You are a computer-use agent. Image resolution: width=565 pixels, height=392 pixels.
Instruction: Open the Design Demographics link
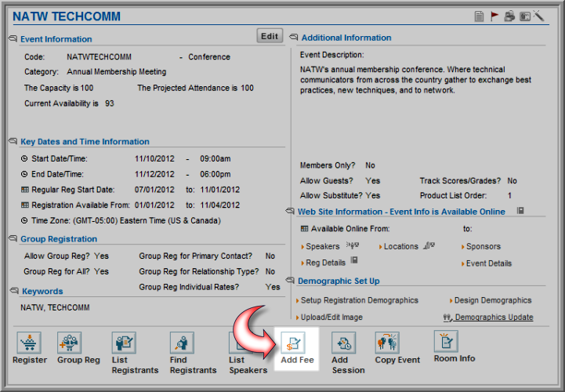click(x=493, y=300)
